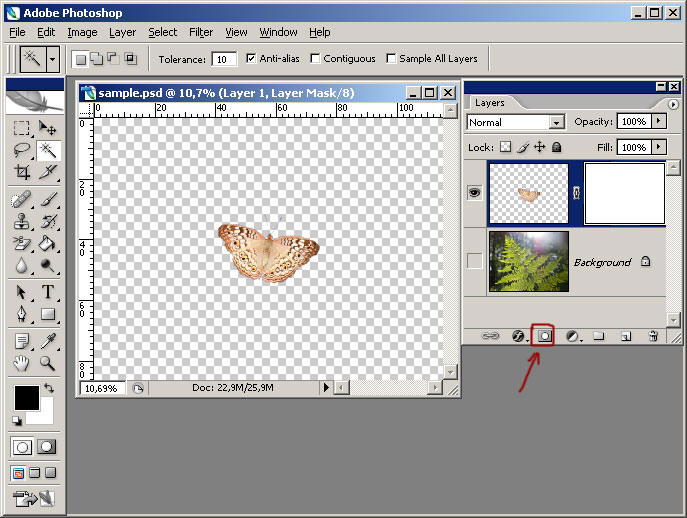
Task: Uncheck the Anti-alias checkbox
Action: pos(251,59)
